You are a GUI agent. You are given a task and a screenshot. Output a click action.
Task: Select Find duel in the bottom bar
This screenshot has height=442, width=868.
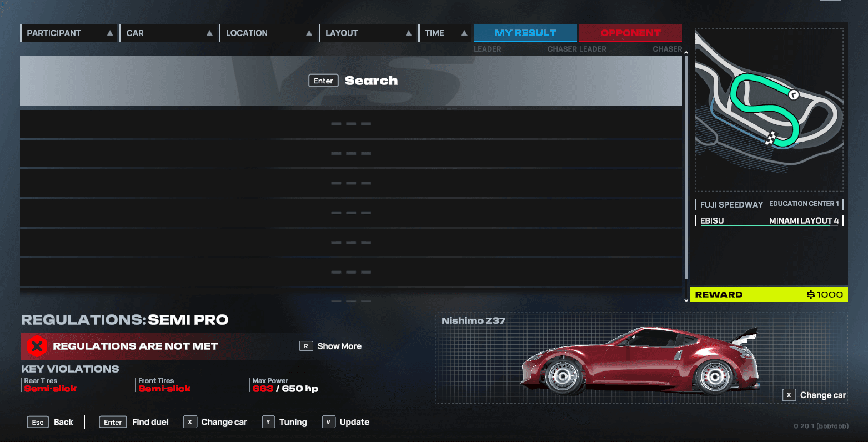point(150,422)
